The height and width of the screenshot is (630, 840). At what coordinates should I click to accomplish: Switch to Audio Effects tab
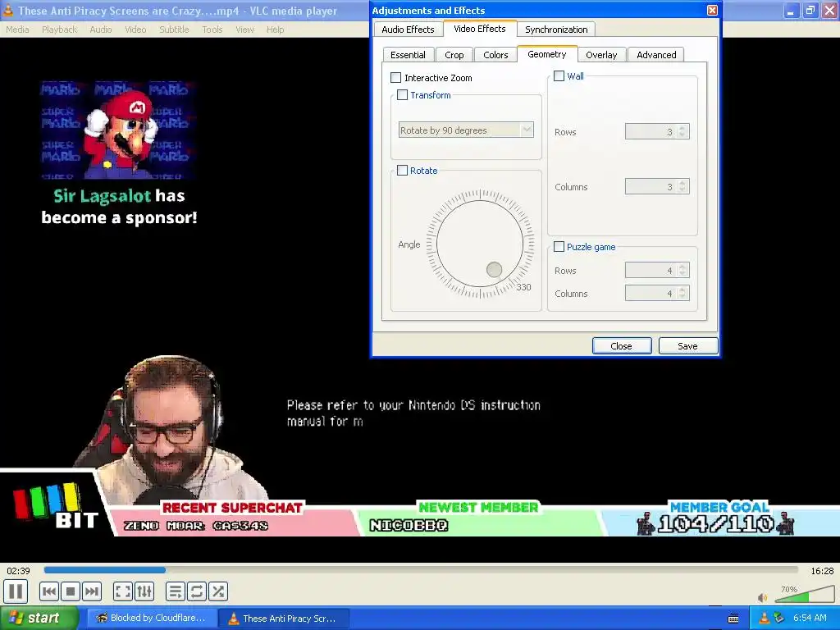pyautogui.click(x=408, y=30)
